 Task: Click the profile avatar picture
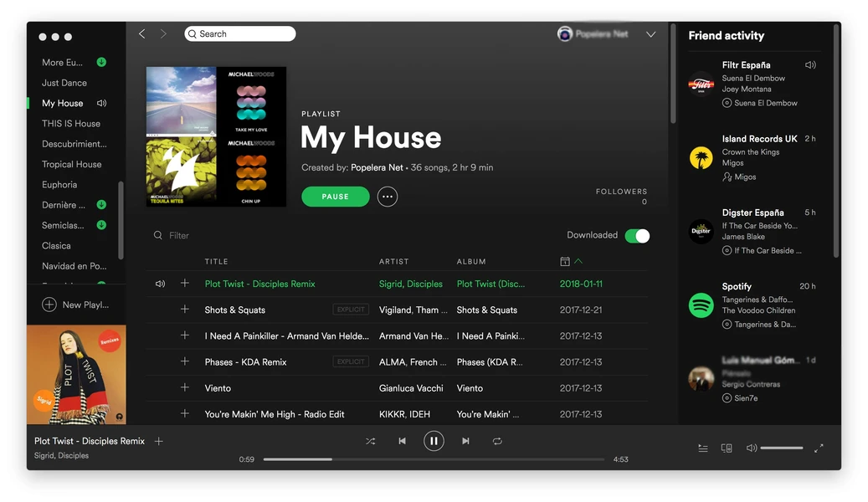point(565,33)
